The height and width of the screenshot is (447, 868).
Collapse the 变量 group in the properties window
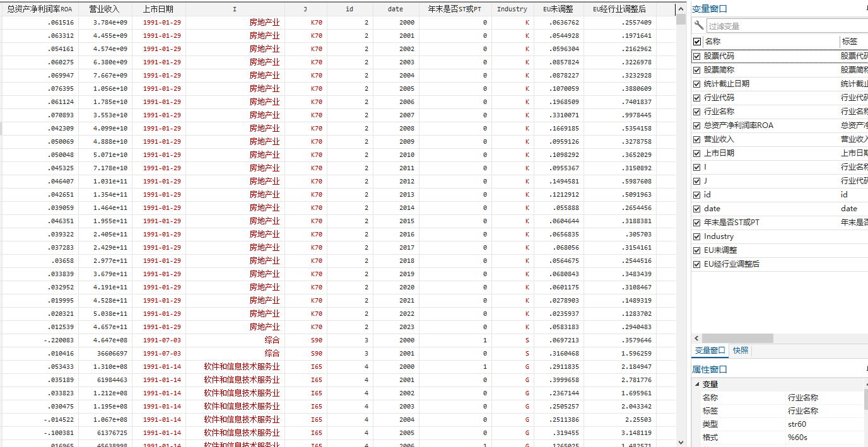point(697,385)
